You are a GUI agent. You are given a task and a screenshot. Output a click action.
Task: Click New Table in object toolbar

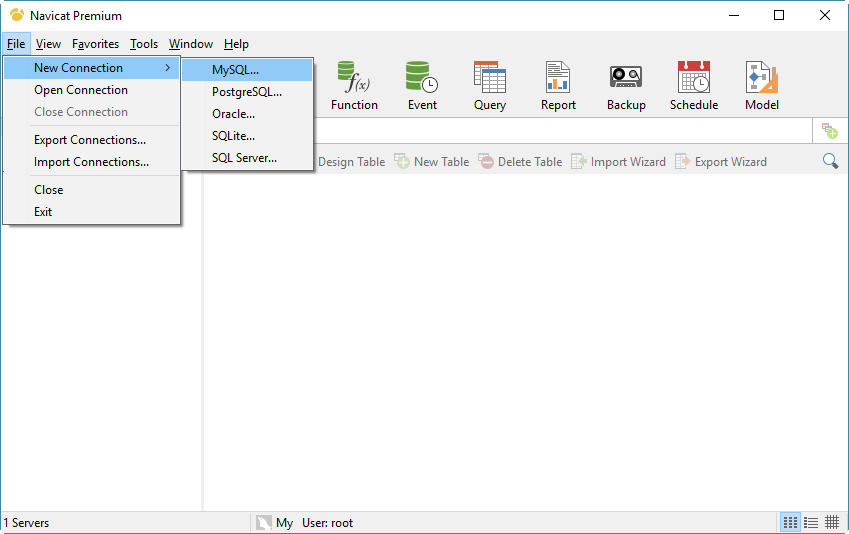[432, 161]
